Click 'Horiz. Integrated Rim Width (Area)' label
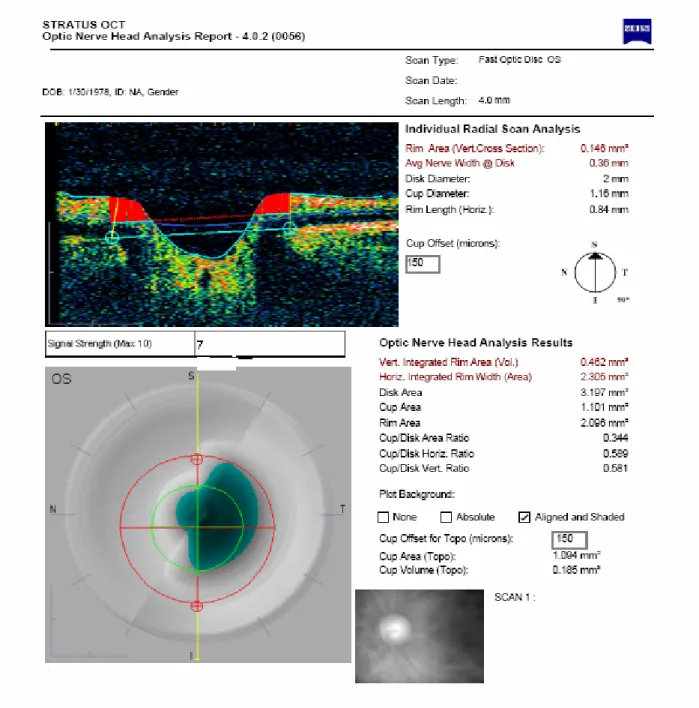The image size is (699, 708). coord(456,377)
